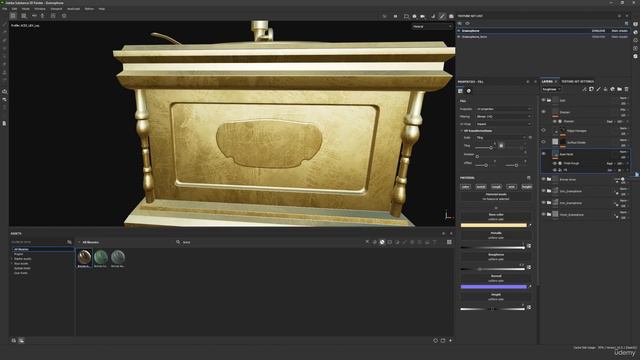Click the Add mask icon in Layers panel
Screen dimensions: 640x360
tap(591, 89)
